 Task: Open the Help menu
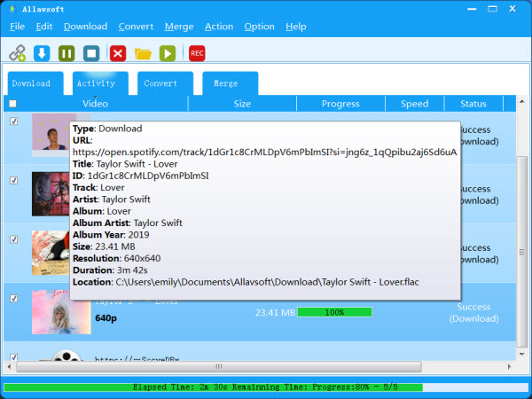(296, 27)
